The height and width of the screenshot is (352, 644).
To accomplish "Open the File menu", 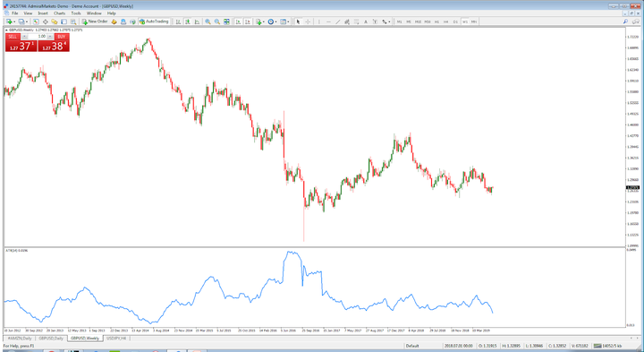I will coord(14,13).
